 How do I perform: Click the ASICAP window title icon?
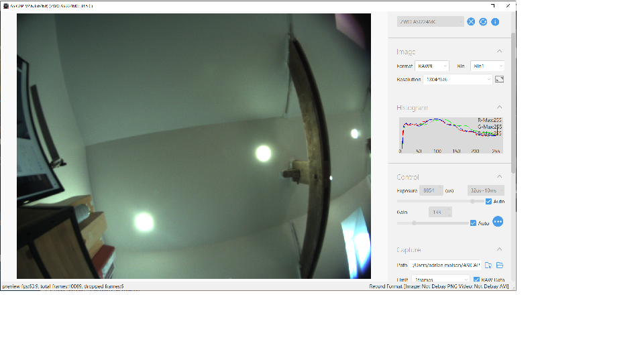click(x=6, y=6)
